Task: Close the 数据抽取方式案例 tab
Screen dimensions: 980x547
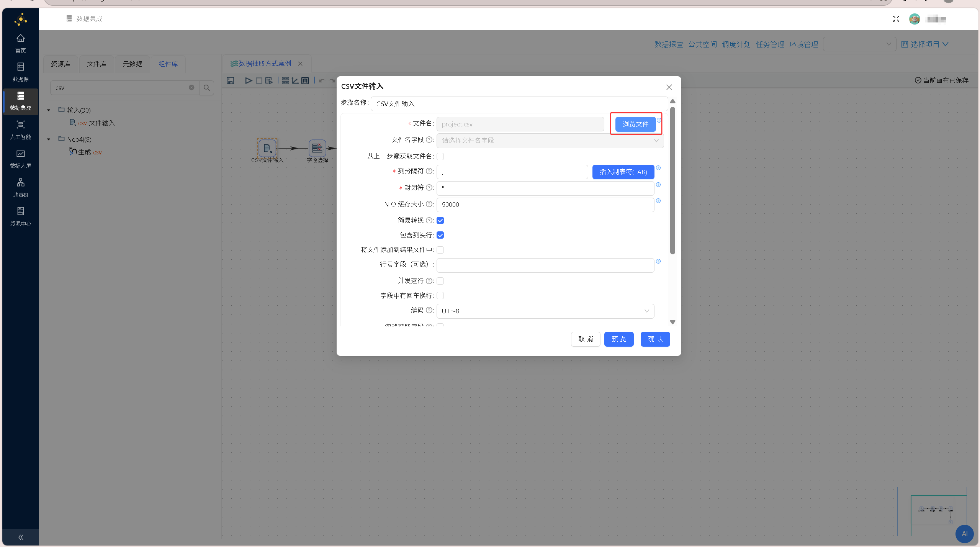Action: coord(300,64)
